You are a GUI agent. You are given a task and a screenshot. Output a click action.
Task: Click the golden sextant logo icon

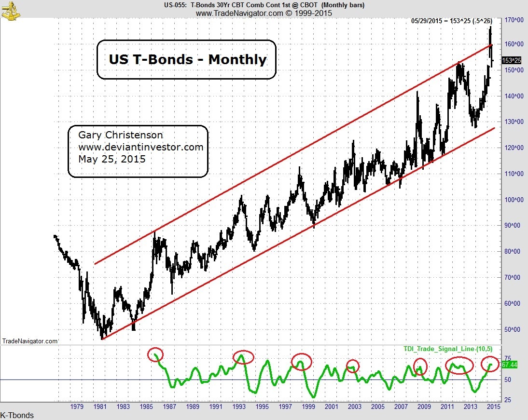point(11,11)
